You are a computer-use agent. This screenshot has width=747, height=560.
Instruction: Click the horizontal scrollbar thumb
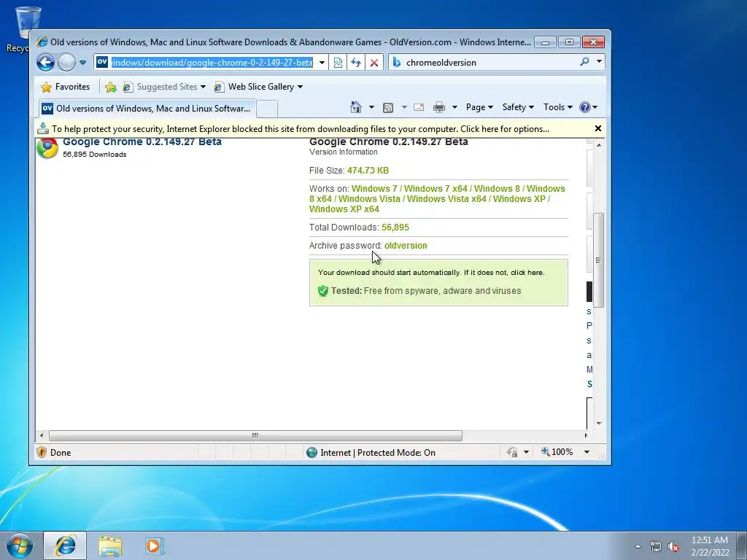click(x=255, y=435)
